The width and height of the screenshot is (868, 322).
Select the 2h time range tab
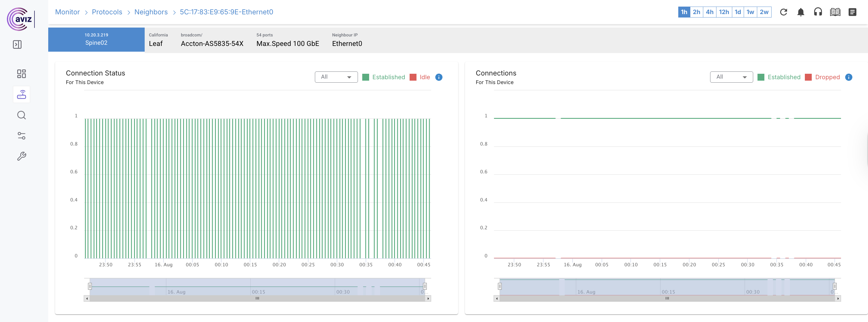(696, 12)
